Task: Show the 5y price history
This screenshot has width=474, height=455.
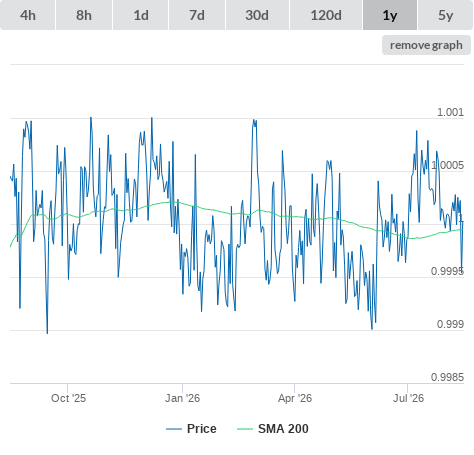Action: coord(445,15)
